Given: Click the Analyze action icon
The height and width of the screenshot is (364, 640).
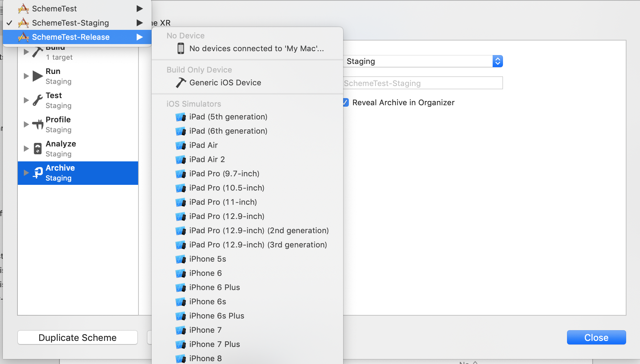Looking at the screenshot, I should coord(37,149).
